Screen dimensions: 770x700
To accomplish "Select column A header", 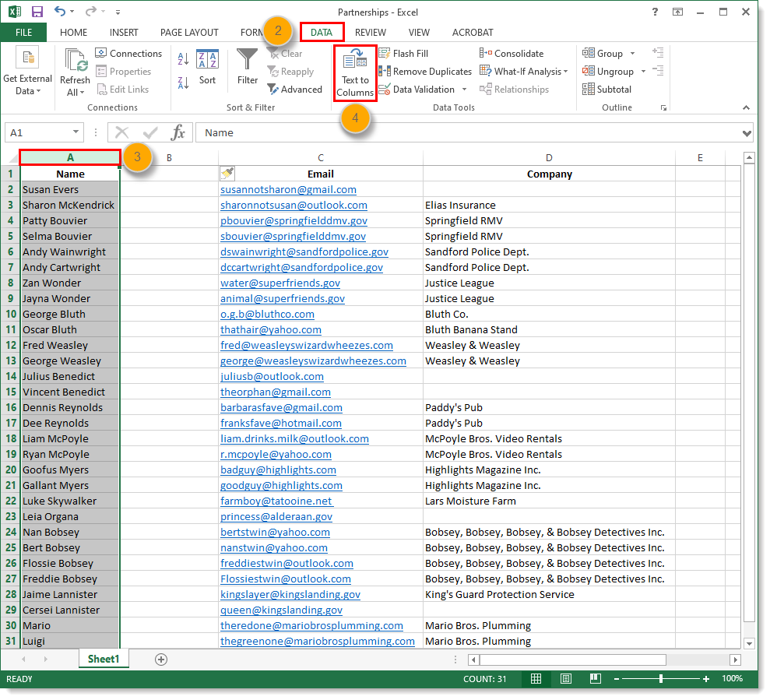I will (70, 158).
